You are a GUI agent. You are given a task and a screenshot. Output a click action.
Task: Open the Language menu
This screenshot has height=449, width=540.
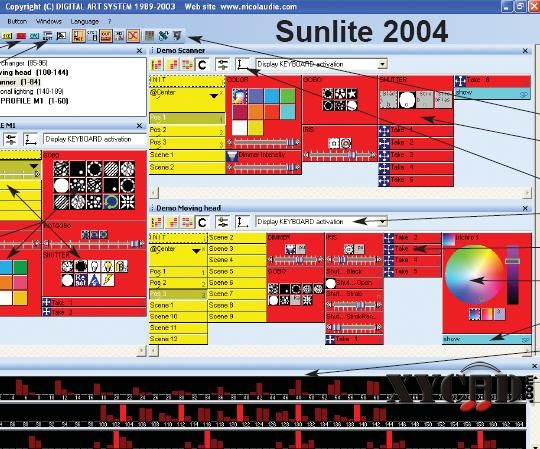[85, 21]
